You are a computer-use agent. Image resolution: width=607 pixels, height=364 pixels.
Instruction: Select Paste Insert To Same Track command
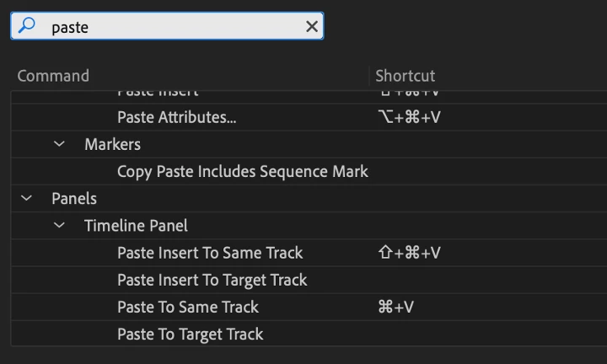tap(209, 253)
